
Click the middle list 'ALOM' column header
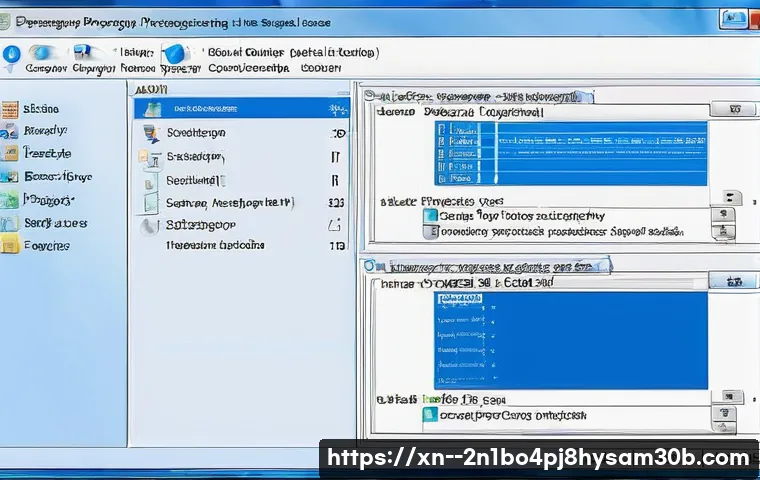151,90
